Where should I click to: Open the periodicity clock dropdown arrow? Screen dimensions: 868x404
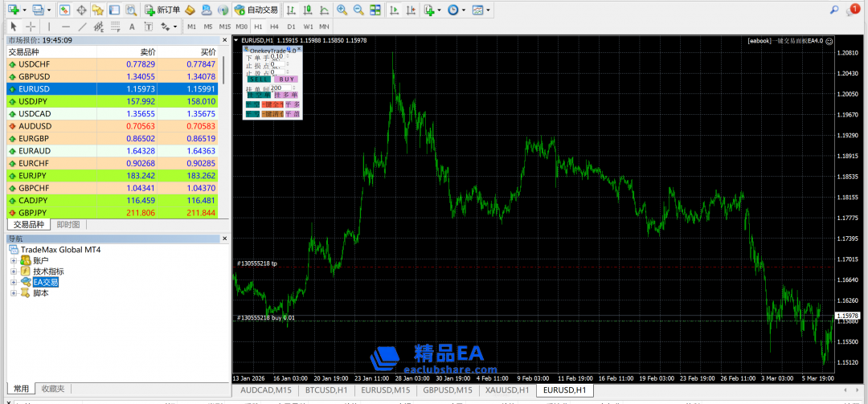(465, 10)
